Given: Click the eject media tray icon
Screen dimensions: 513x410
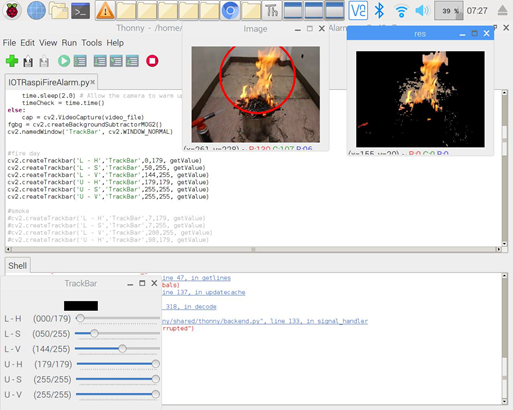Looking at the screenshot, I should 502,11.
